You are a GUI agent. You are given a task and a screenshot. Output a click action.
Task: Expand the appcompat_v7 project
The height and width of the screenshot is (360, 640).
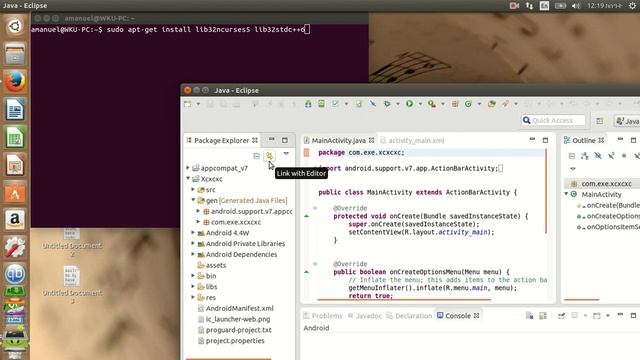(x=188, y=168)
